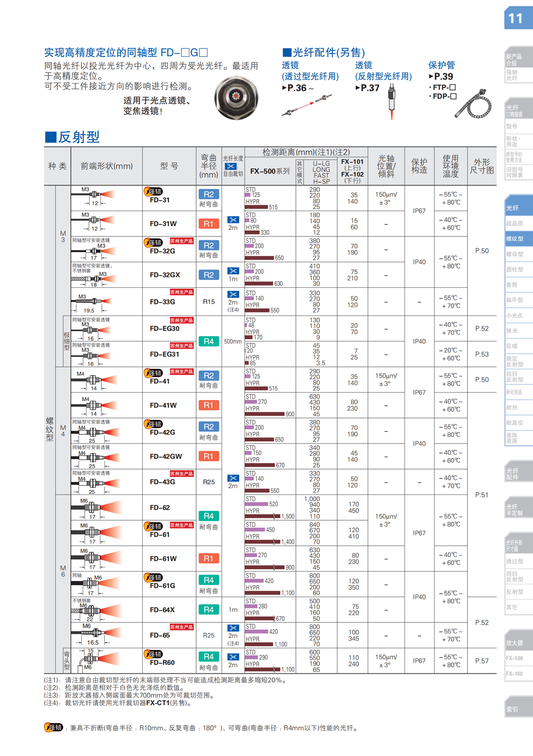Screen dimensions: 533x756
Task: Click the through-beam lens illustration
Action: 307,105
